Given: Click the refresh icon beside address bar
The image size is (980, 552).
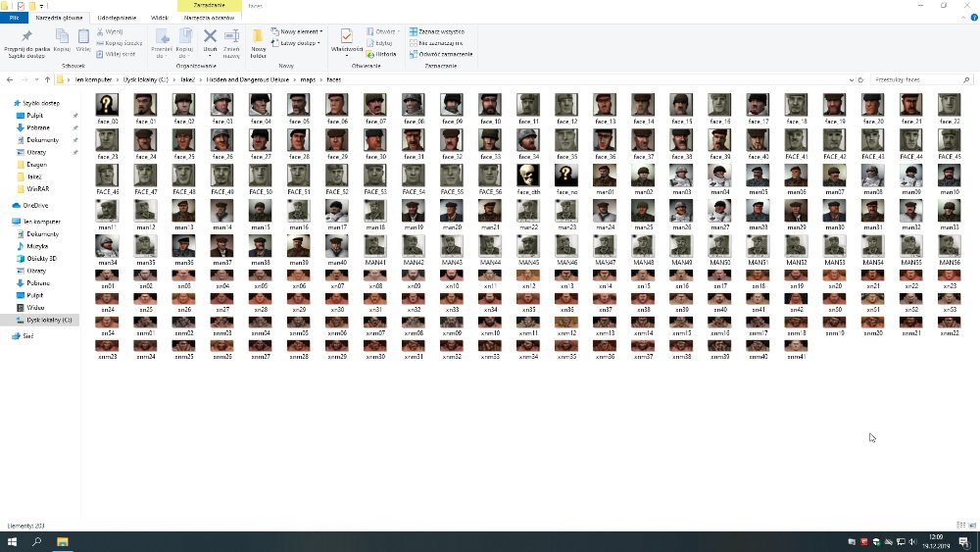Looking at the screenshot, I should 859,78.
